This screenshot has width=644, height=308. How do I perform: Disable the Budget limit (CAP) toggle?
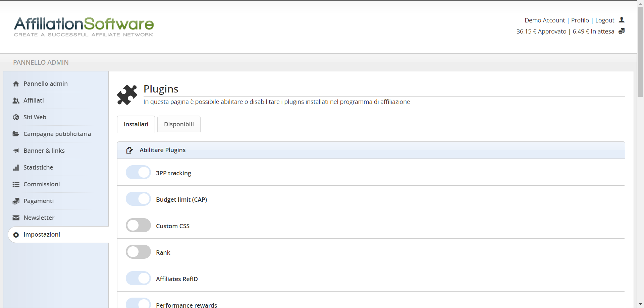pos(138,199)
